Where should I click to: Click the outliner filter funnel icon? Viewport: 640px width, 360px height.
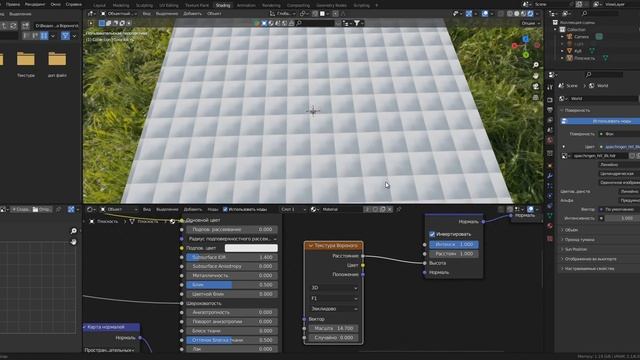357,23
